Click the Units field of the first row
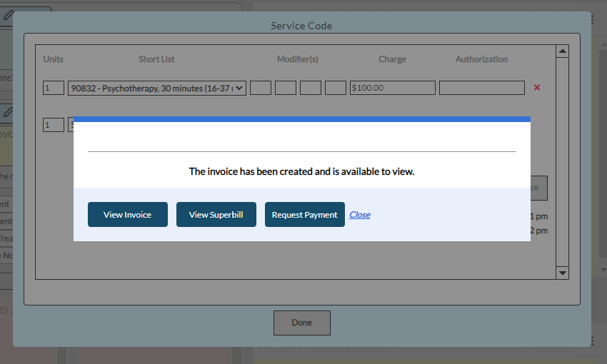The width and height of the screenshot is (607, 364). point(54,88)
